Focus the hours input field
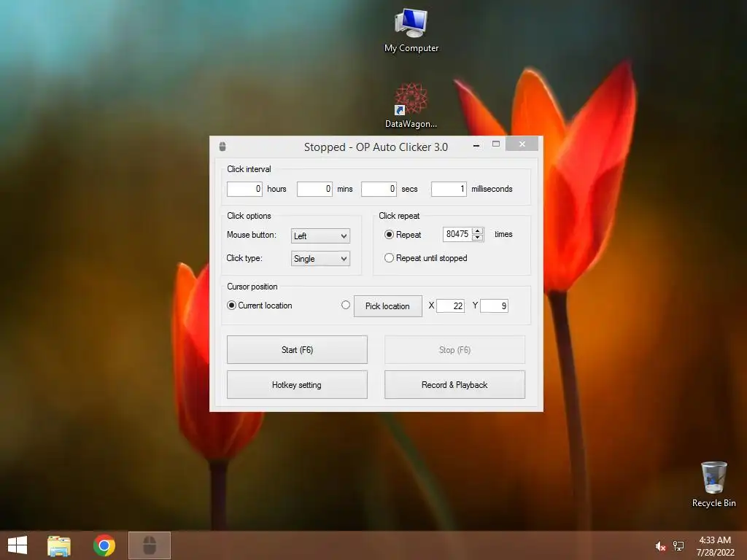Image resolution: width=747 pixels, height=560 pixels. tap(244, 189)
